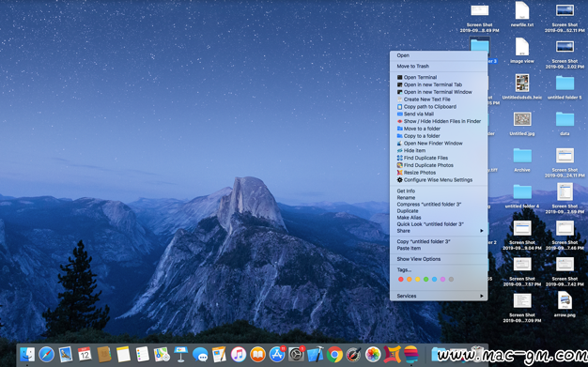This screenshot has height=367, width=588.
Task: Select the 'image view' desktop file
Action: click(x=522, y=51)
